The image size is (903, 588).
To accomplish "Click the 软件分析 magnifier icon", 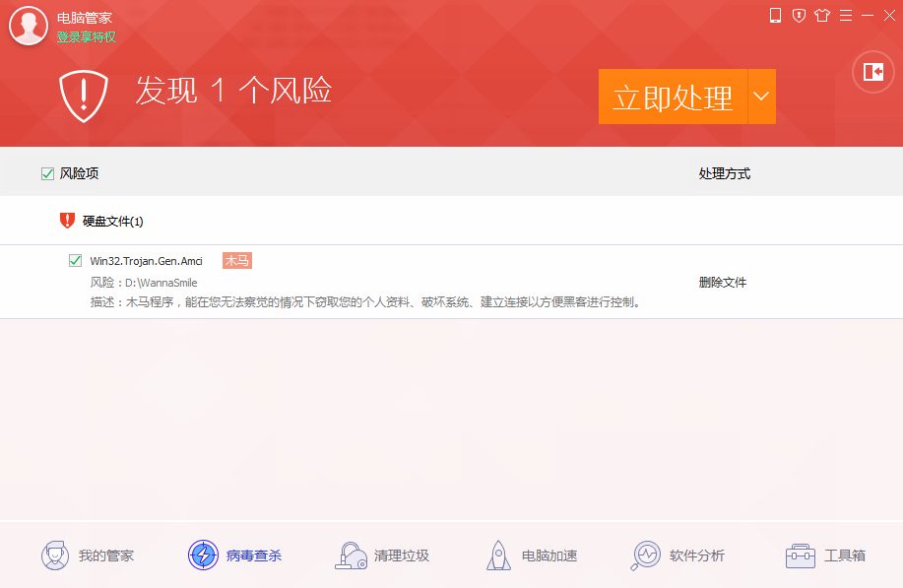I will [646, 555].
